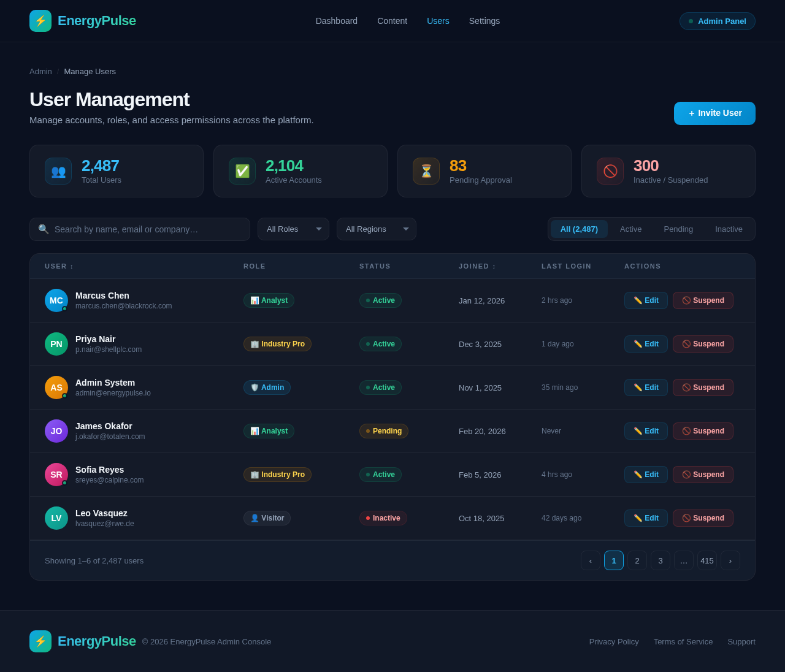Viewport: 785px width, 672px height.
Task: Open the Settings menu item
Action: click(x=484, y=21)
